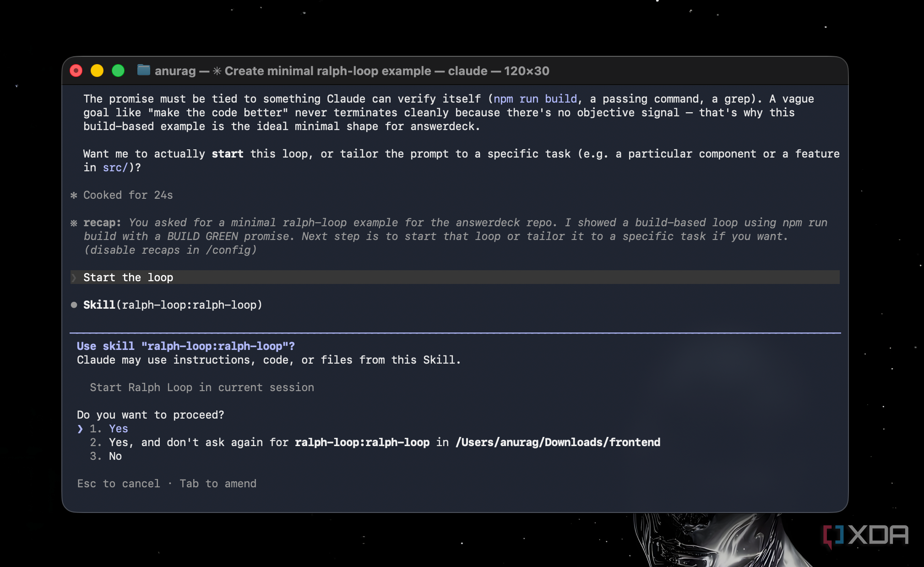Screen dimensions: 924x567
Task: Click the selection arrow beside option 1
Action: pos(80,429)
